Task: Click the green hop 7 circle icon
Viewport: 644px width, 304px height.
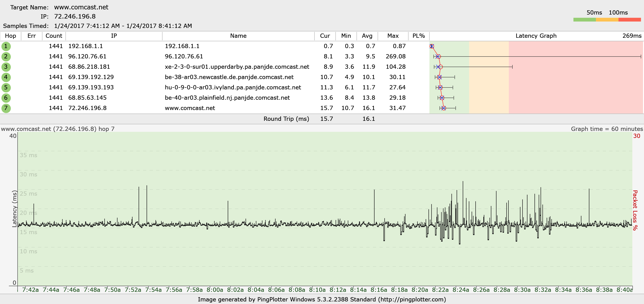Action: click(6, 108)
